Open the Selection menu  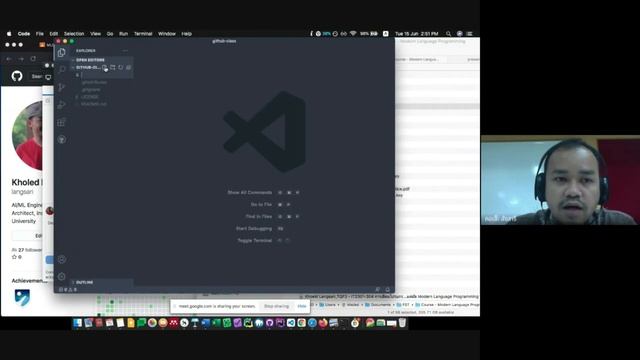click(74, 34)
